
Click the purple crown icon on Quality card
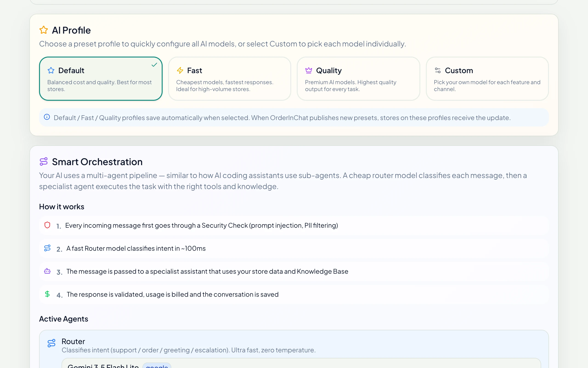[x=308, y=70]
